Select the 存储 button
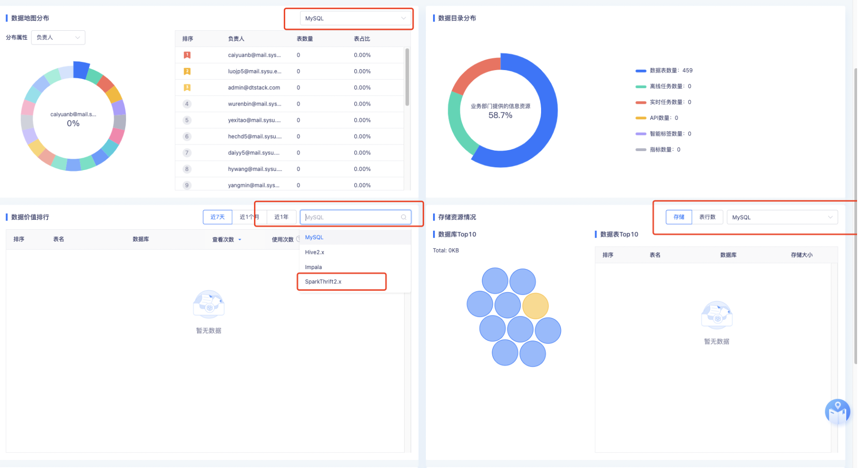 click(679, 217)
